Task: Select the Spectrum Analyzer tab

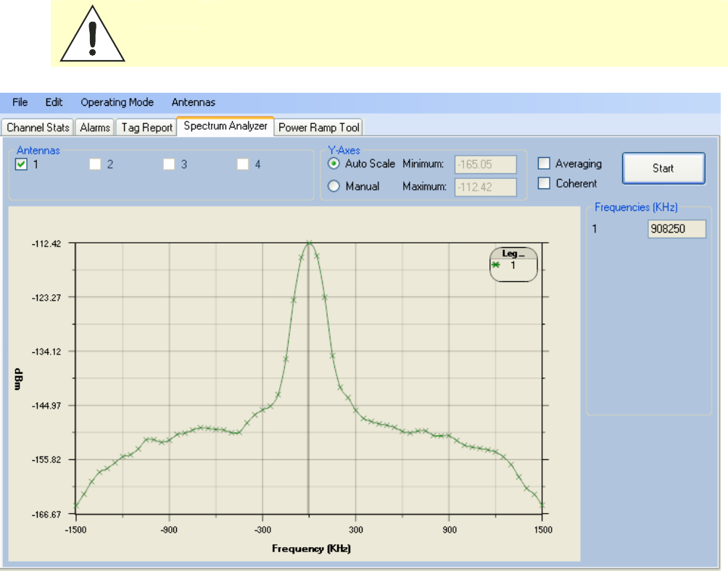Action: point(226,125)
